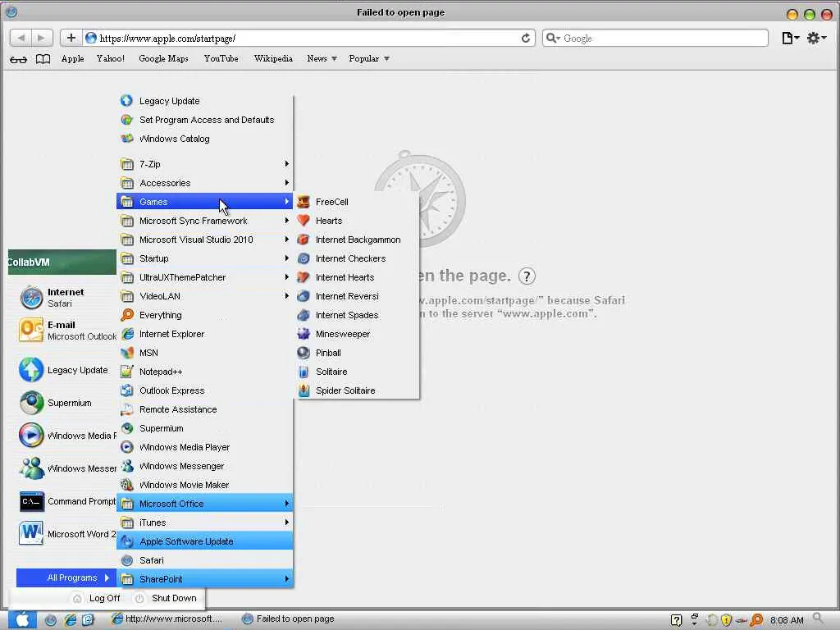Open the Google Maps bookmark
Screen dimensions: 840x630
[x=163, y=58]
